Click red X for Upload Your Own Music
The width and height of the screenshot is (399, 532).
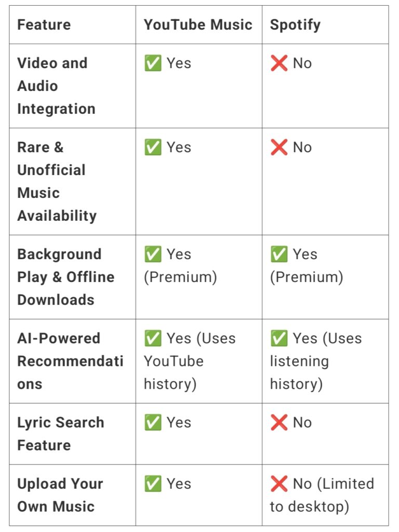coord(279,484)
